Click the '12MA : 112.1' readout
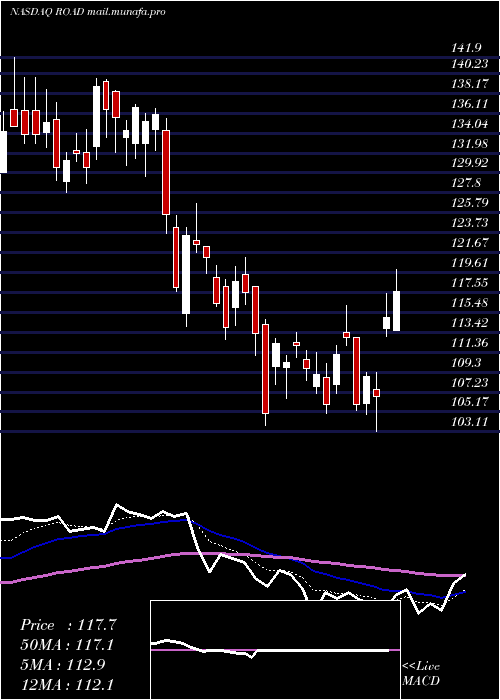This screenshot has height=700, width=500. (x=67, y=684)
